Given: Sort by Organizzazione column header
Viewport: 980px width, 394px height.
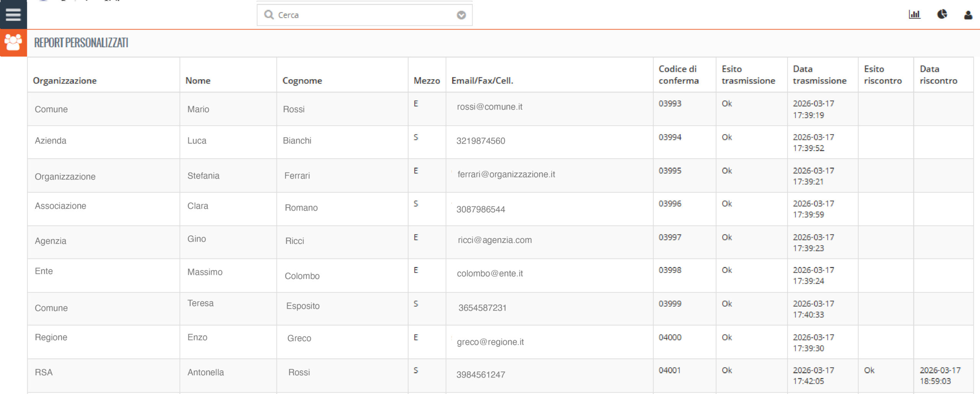Looking at the screenshot, I should pos(65,80).
